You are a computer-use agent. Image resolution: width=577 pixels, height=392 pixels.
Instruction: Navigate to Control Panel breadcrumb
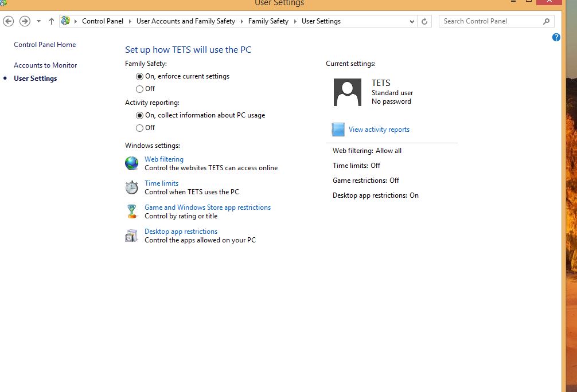click(x=103, y=21)
